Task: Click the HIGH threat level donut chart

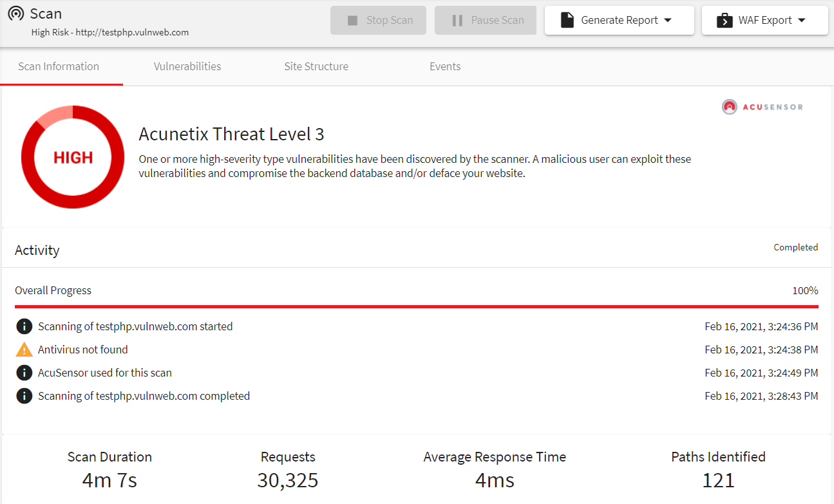Action: coord(73,157)
